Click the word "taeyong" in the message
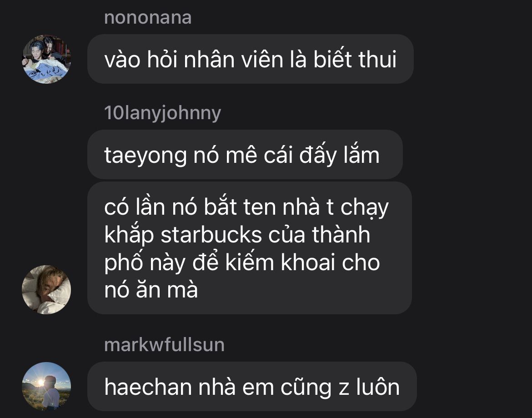Image resolution: width=532 pixels, height=418 pixels. click(146, 156)
